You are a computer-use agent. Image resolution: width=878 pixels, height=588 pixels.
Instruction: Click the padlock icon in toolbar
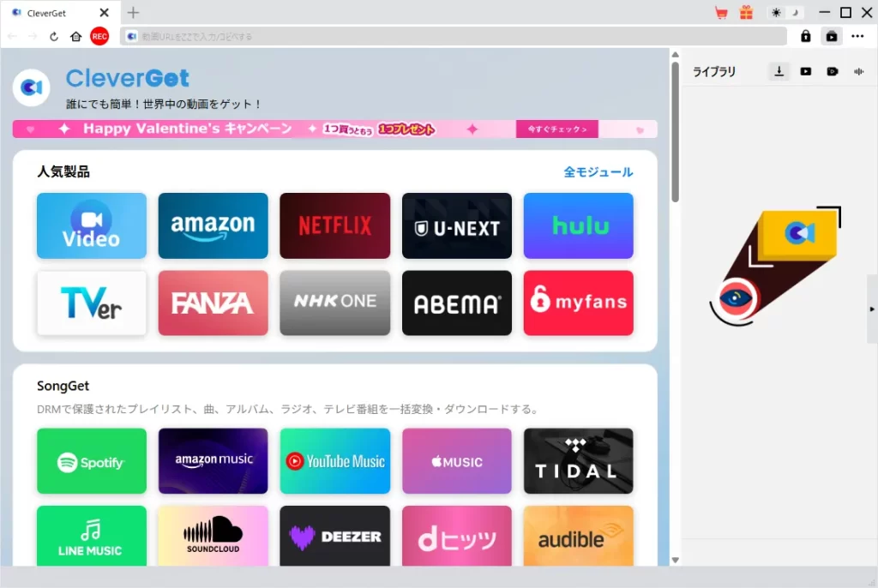[x=805, y=36]
